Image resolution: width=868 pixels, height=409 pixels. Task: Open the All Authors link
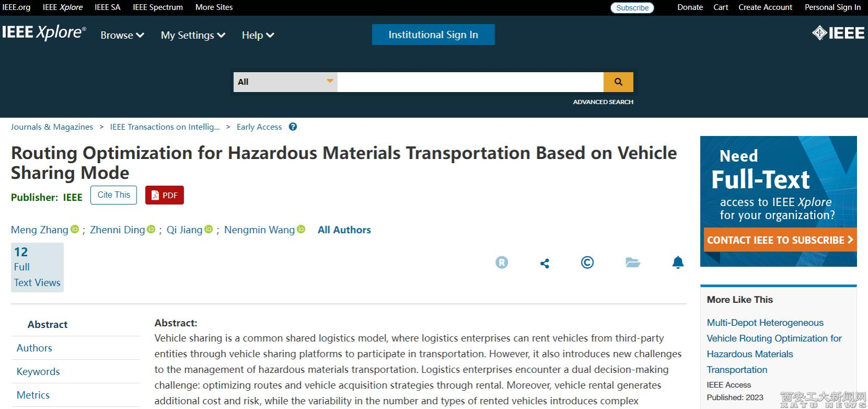(344, 230)
